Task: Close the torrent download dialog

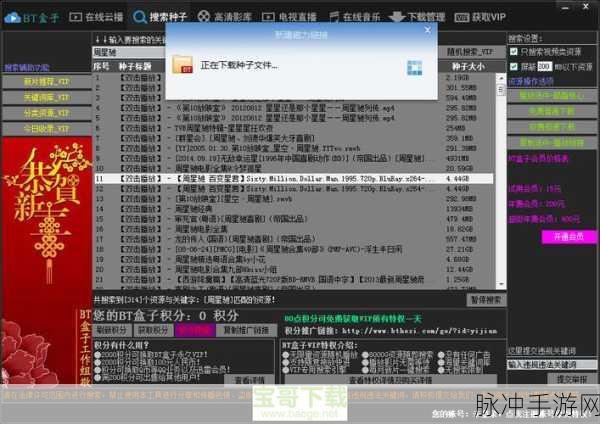Action: point(428,30)
